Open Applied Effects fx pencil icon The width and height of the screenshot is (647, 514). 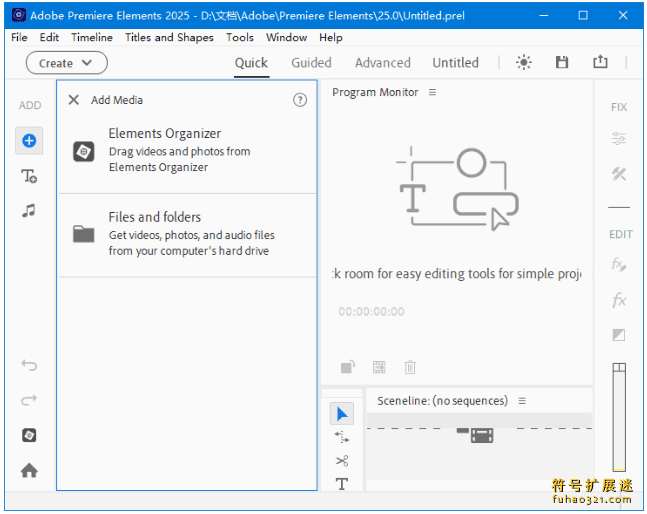tap(619, 264)
